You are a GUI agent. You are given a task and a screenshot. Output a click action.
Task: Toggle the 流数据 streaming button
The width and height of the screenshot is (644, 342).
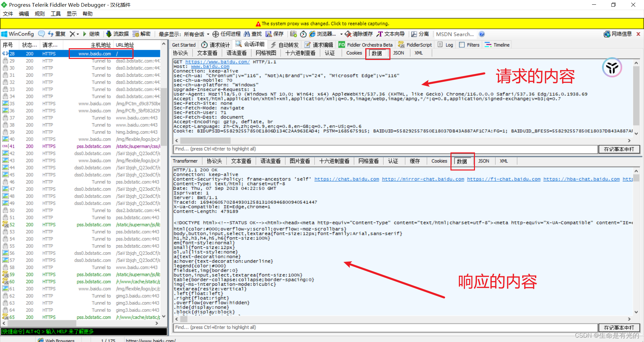[x=117, y=34]
